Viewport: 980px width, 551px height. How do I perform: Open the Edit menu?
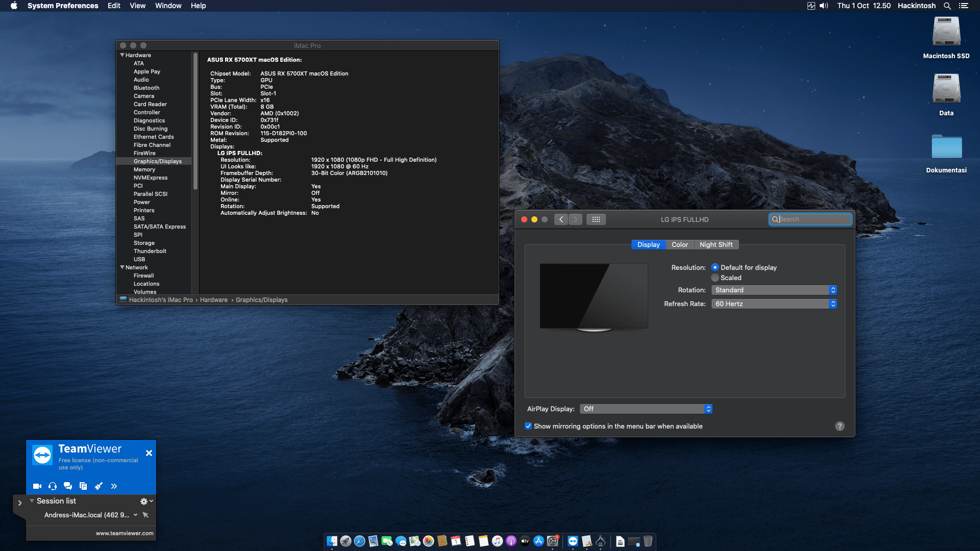coord(114,6)
